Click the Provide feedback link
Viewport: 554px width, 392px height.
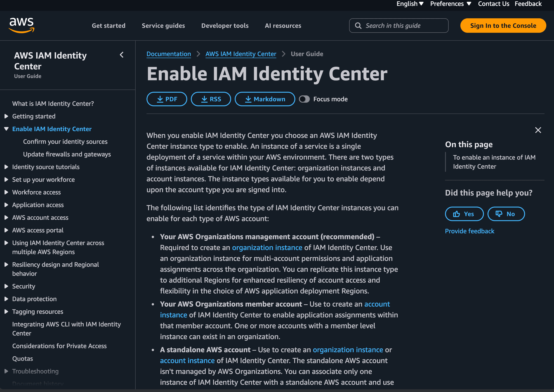pyautogui.click(x=469, y=231)
